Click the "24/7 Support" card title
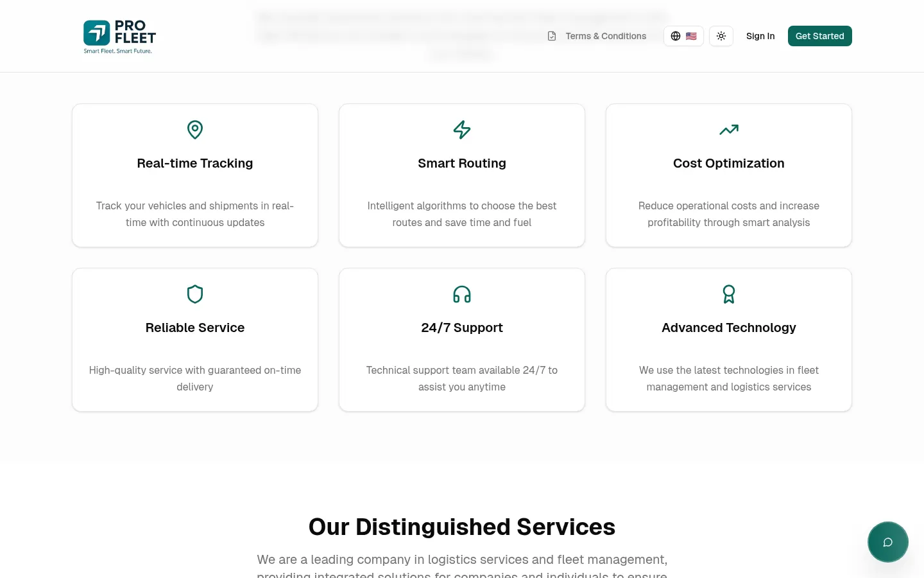Screen dimensions: 924x578 pyautogui.click(x=462, y=328)
